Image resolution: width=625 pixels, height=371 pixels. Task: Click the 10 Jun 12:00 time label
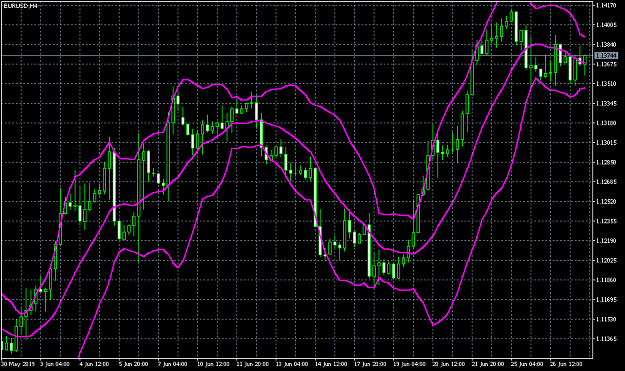[213, 364]
